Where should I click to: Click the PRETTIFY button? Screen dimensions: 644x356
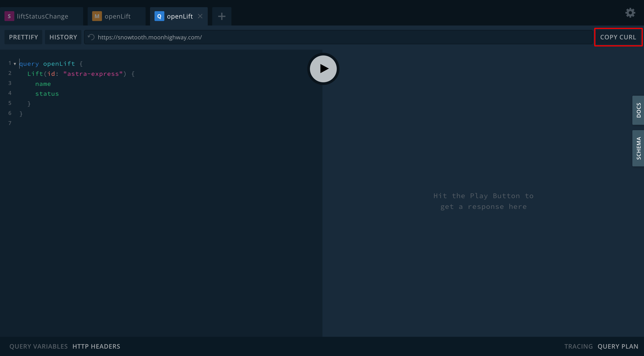point(23,37)
